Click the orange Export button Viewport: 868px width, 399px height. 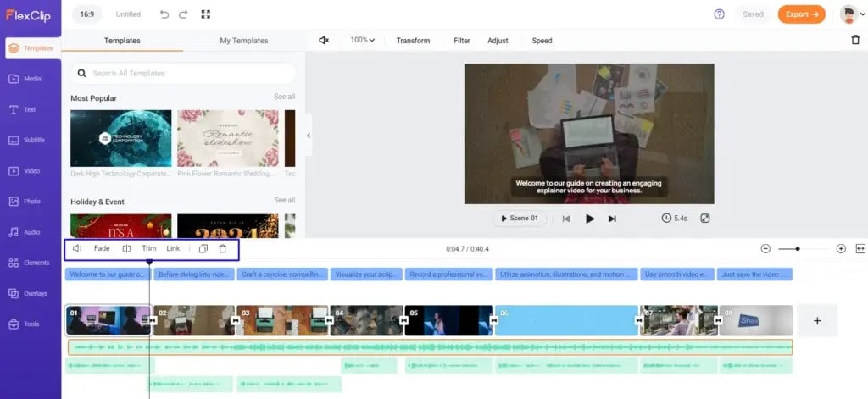click(801, 14)
